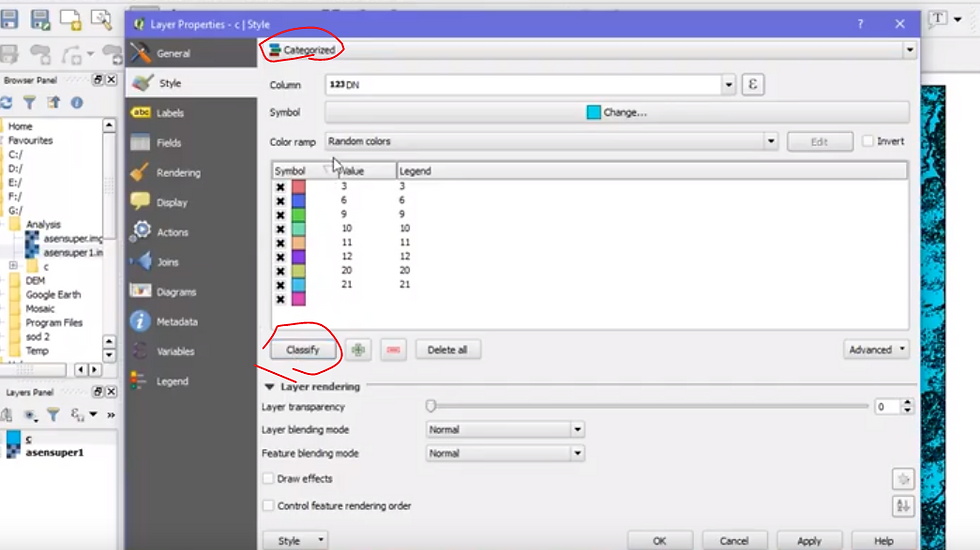The image size is (980, 550).
Task: Click the red swatch for value 3
Action: coord(299,187)
